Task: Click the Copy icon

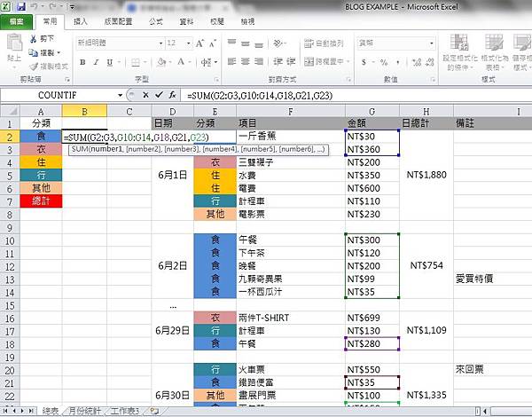Action: pos(33,52)
